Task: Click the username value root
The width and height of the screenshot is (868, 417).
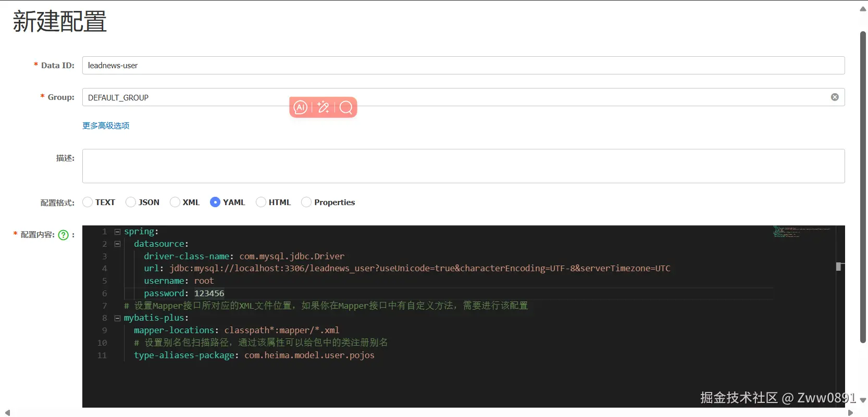Action: click(x=204, y=281)
